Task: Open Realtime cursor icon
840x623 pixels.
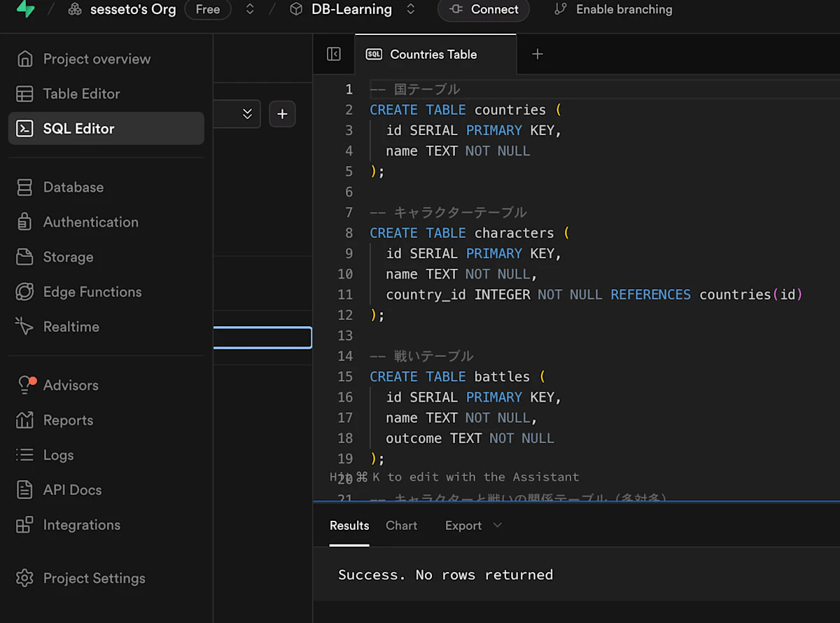Action: pyautogui.click(x=24, y=326)
